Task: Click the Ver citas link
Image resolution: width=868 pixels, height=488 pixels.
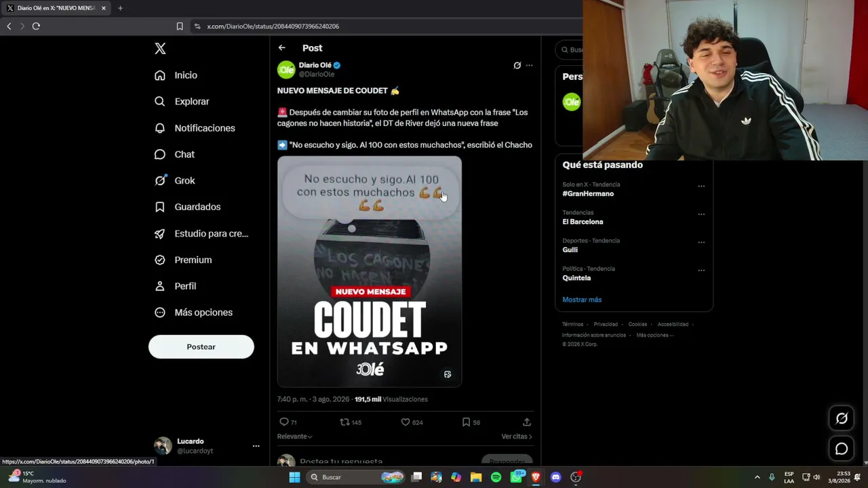Action: tap(517, 436)
